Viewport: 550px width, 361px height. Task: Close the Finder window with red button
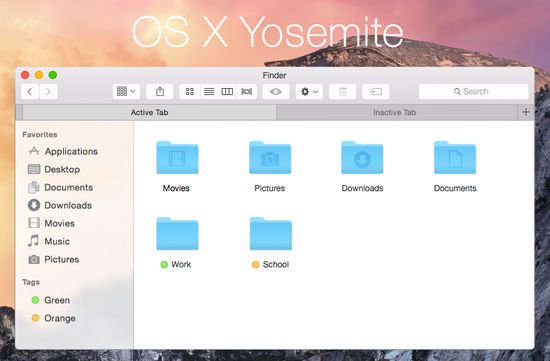click(25, 75)
